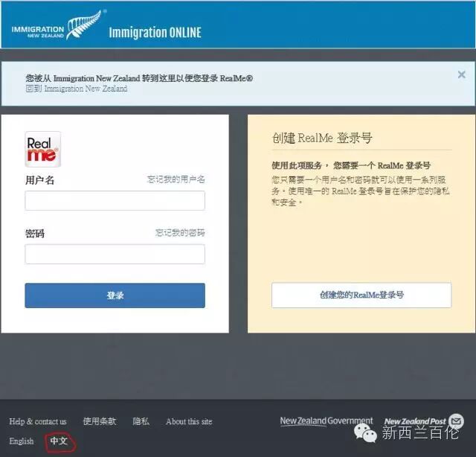Click the 密码 field label
The image size is (476, 457).
(35, 234)
